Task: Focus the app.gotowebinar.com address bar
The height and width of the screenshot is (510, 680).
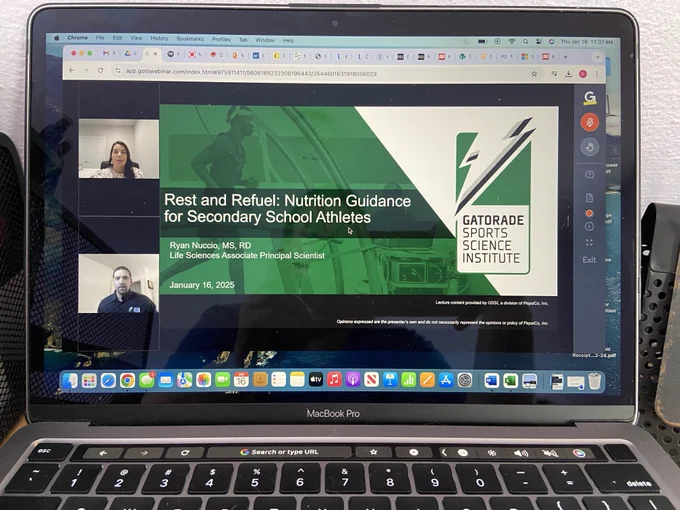Action: click(x=251, y=73)
